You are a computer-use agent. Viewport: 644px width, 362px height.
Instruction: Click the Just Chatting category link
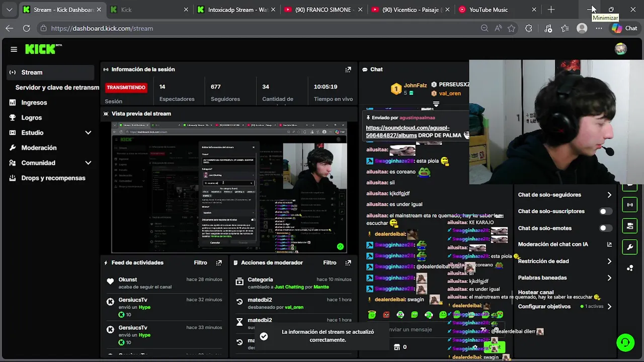(x=289, y=287)
